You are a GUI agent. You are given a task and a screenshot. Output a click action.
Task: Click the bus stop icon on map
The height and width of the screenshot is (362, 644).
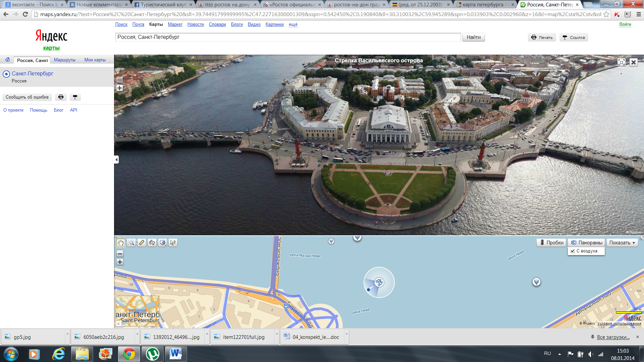pyautogui.click(x=286, y=306)
